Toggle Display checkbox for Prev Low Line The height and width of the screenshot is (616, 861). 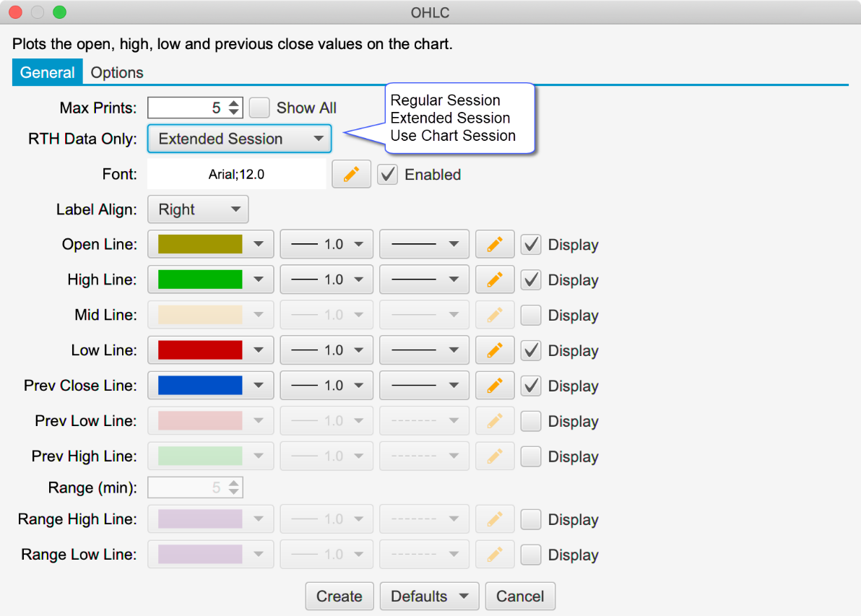[531, 421]
